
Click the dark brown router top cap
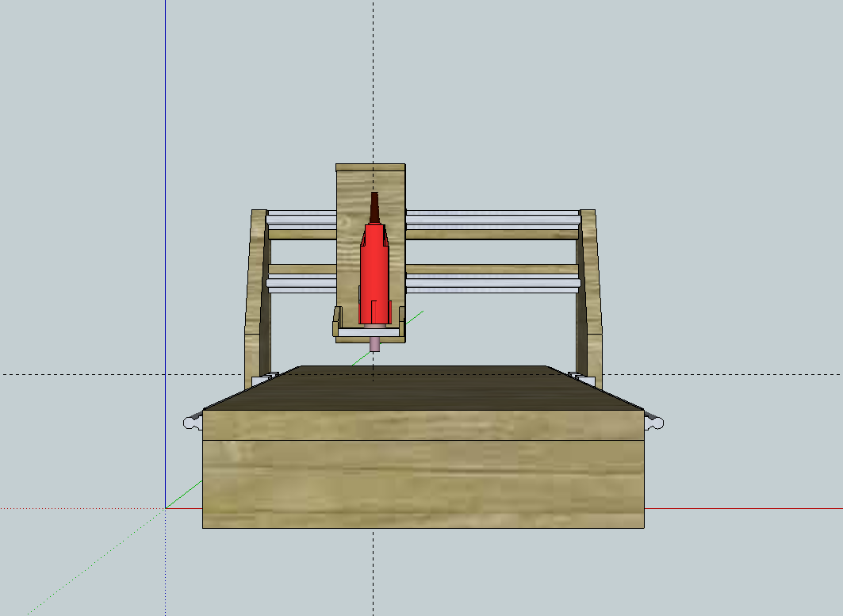click(x=374, y=207)
